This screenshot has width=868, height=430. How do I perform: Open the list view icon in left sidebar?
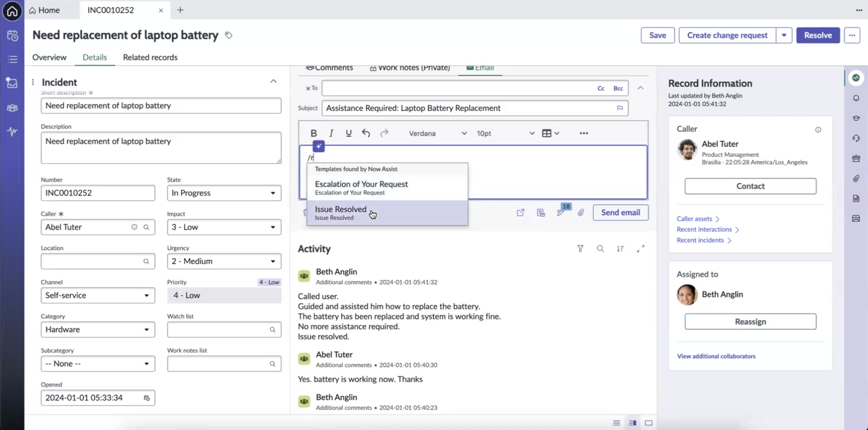pos(13,60)
